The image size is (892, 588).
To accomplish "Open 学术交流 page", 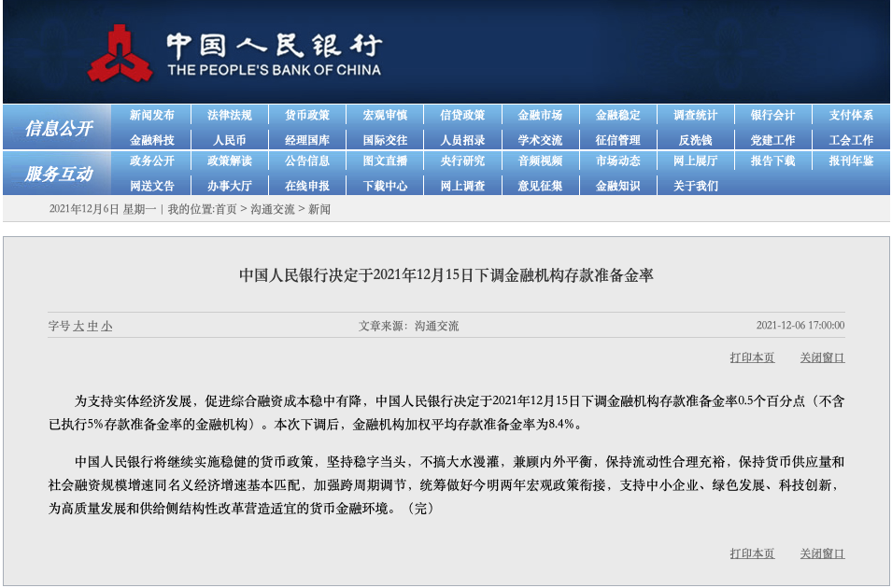I will pyautogui.click(x=540, y=140).
